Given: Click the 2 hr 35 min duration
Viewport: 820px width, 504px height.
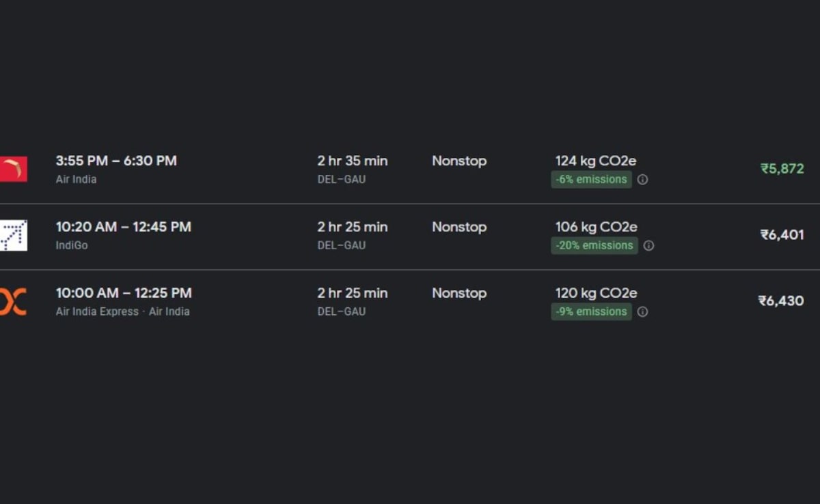Looking at the screenshot, I should (352, 161).
